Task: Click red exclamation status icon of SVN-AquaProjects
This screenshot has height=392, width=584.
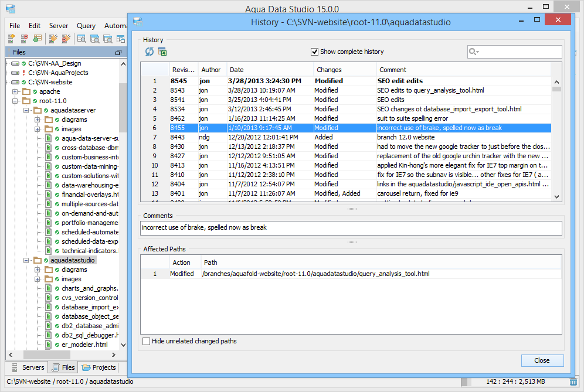Action: pyautogui.click(x=24, y=73)
